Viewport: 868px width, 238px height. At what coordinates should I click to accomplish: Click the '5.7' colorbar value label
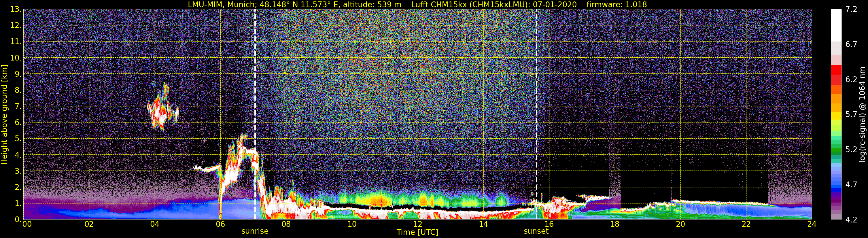(x=851, y=115)
